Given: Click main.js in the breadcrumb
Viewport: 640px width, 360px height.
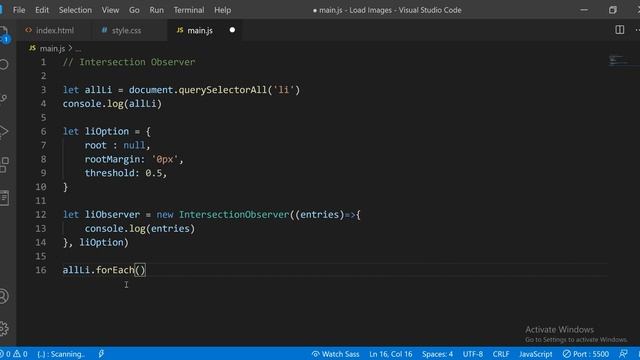Looking at the screenshot, I should [52, 49].
